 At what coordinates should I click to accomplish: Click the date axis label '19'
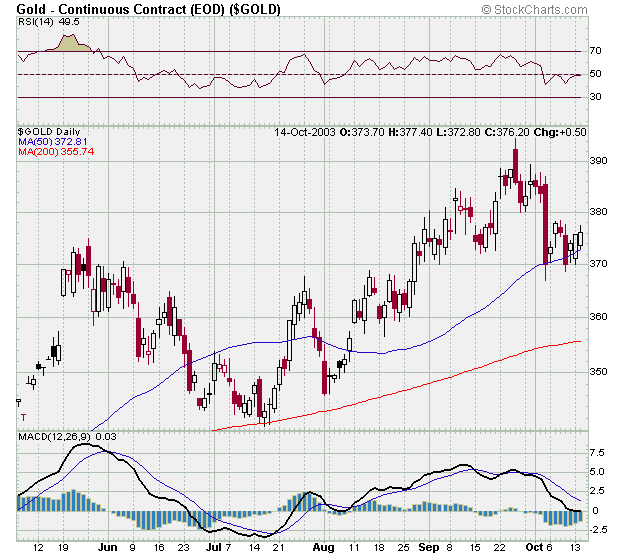pos(63,547)
